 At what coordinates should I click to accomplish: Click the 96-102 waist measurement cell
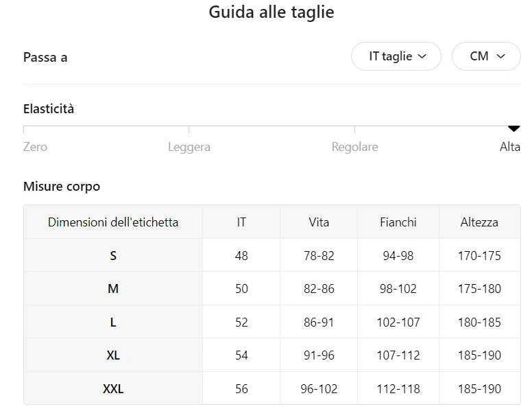(319, 389)
